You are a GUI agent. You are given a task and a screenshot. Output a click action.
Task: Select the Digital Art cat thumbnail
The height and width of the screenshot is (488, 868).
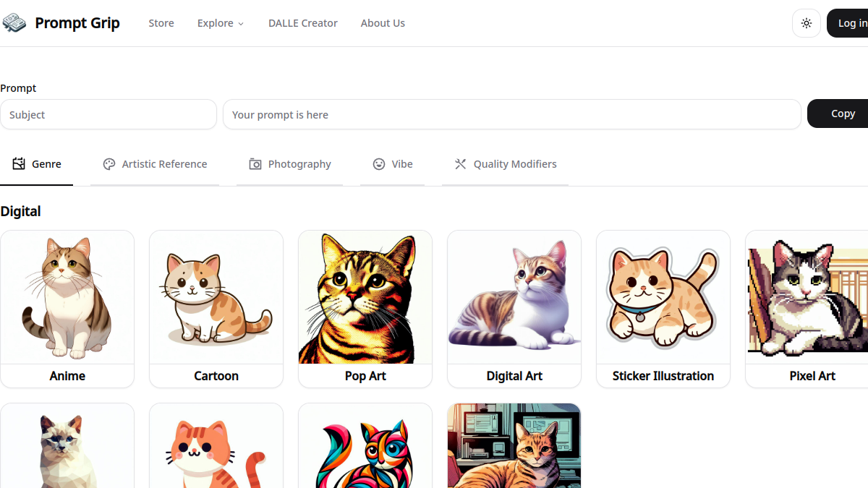tap(514, 297)
